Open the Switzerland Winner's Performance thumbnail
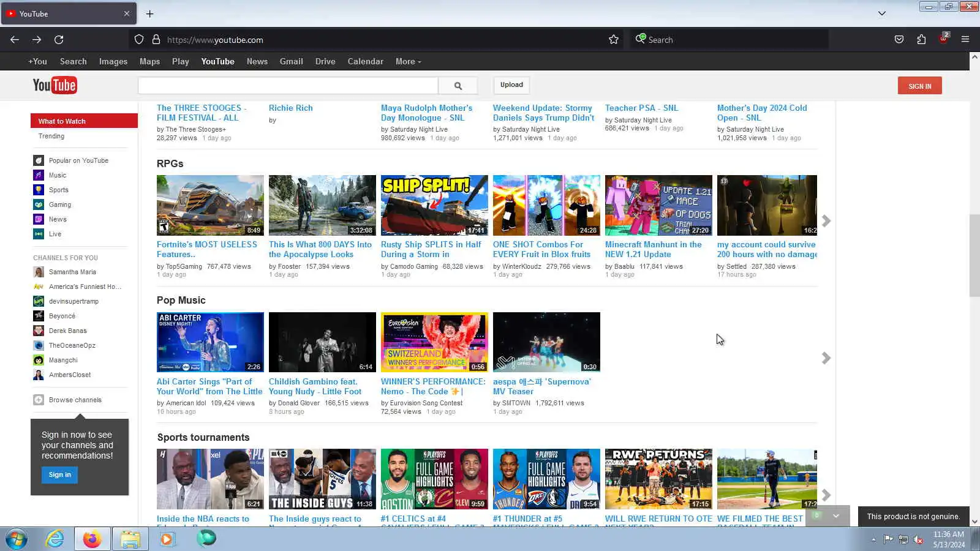Image resolution: width=980 pixels, height=551 pixels. [x=434, y=342]
